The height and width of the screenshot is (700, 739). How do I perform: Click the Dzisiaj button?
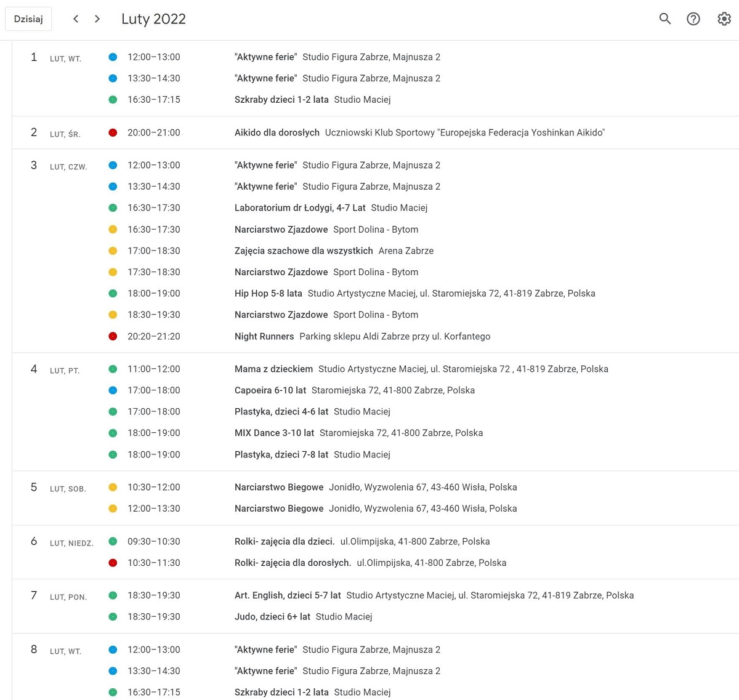pos(28,19)
